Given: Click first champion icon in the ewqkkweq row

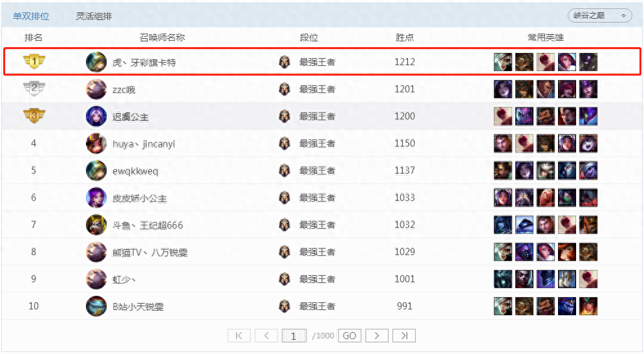Looking at the screenshot, I should [502, 171].
